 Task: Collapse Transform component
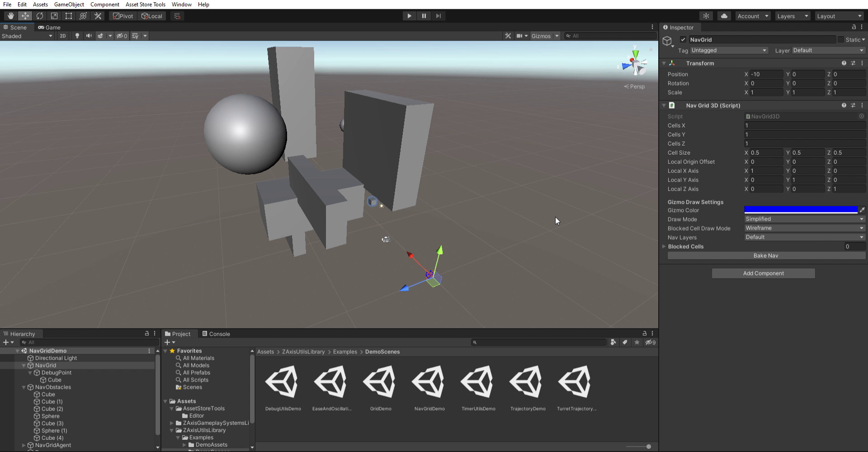664,63
